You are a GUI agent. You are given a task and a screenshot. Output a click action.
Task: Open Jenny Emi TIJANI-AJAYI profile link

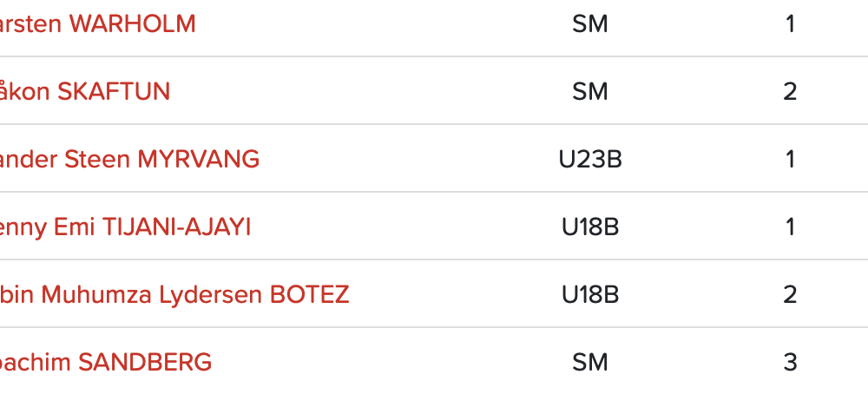[x=125, y=227]
